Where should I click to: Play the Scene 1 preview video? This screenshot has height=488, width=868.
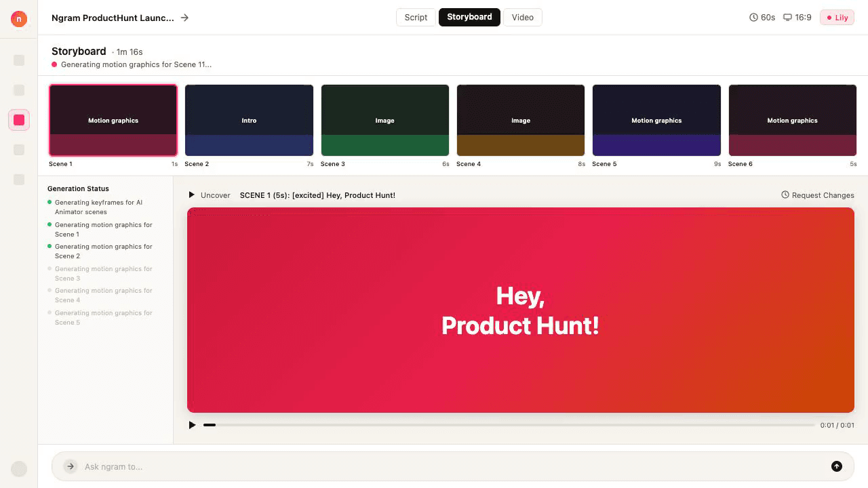193,425
